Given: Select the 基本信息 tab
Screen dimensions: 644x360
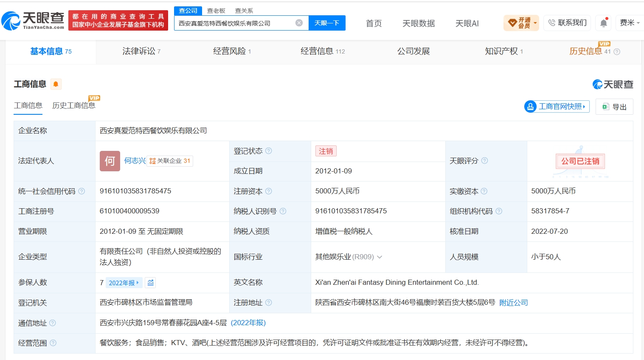Looking at the screenshot, I should pos(51,51).
